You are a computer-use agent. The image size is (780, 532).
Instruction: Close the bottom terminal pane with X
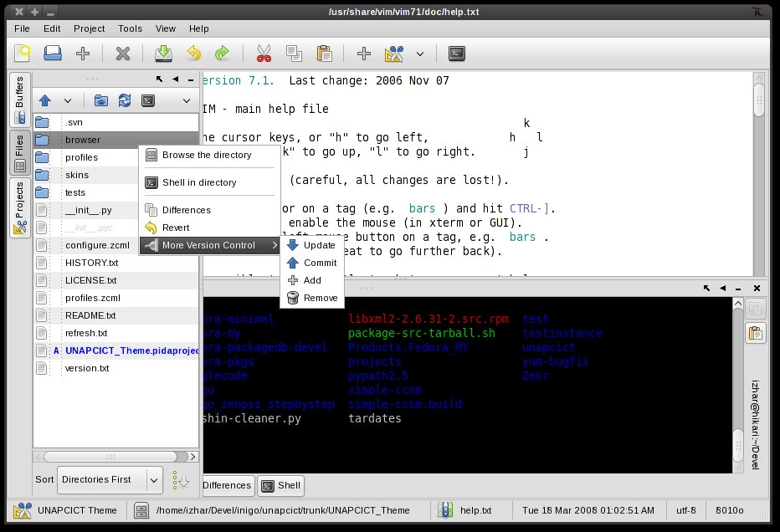point(757,288)
